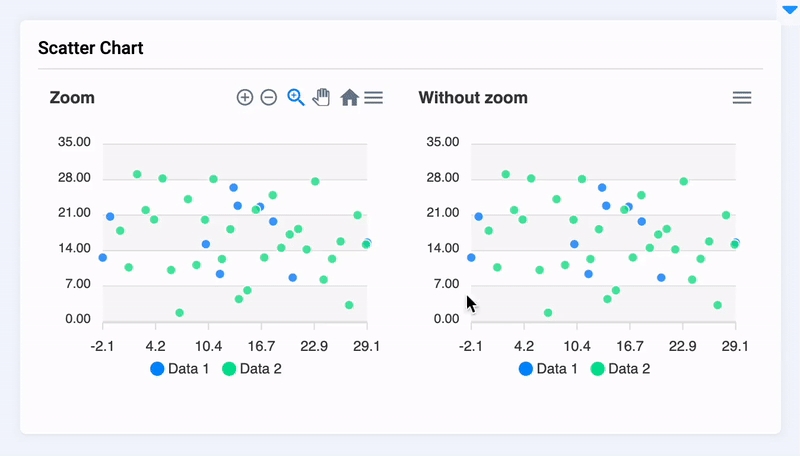Click the lowest green point in Without zoom chart

(548, 313)
